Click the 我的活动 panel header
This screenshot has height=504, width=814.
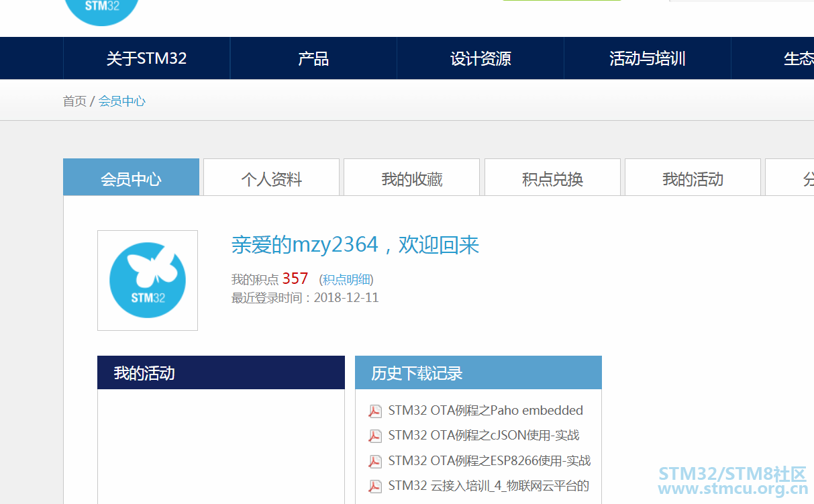221,372
